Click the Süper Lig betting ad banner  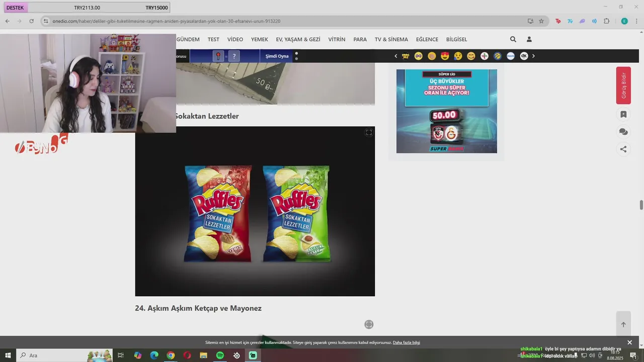coord(447,111)
